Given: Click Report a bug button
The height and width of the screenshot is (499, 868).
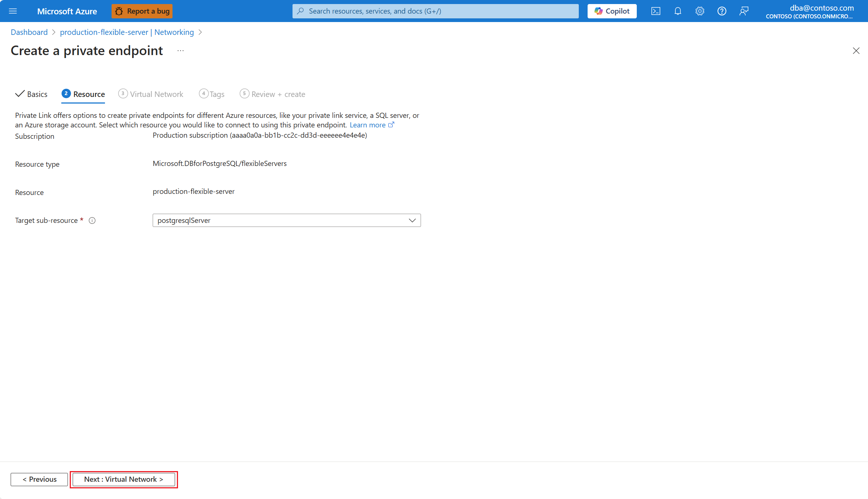Looking at the screenshot, I should pos(142,11).
